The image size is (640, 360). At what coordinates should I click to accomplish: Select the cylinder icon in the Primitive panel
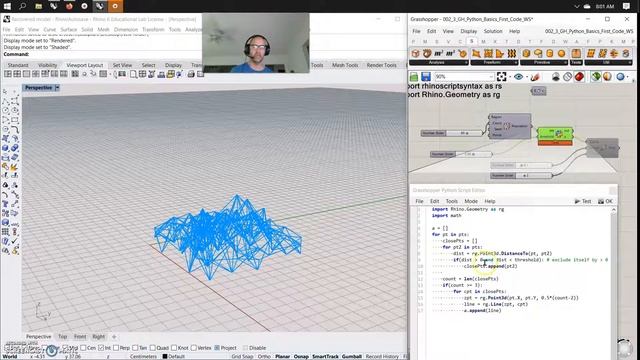(x=550, y=53)
